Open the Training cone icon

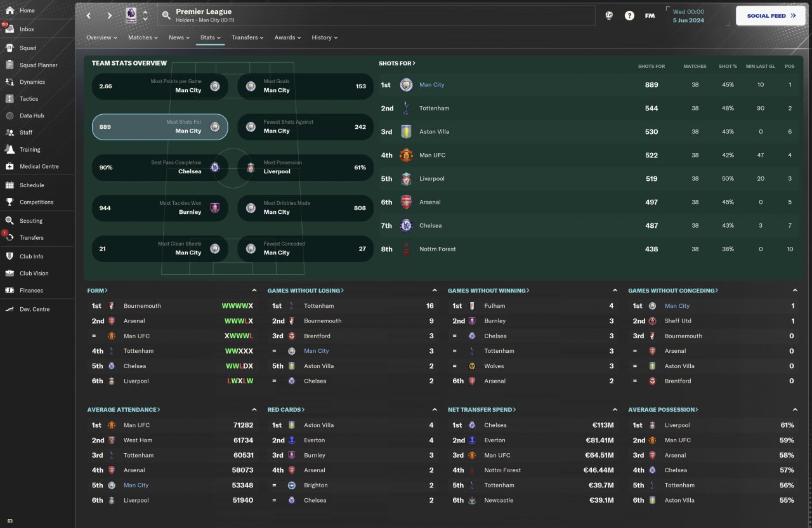pyautogui.click(x=10, y=150)
